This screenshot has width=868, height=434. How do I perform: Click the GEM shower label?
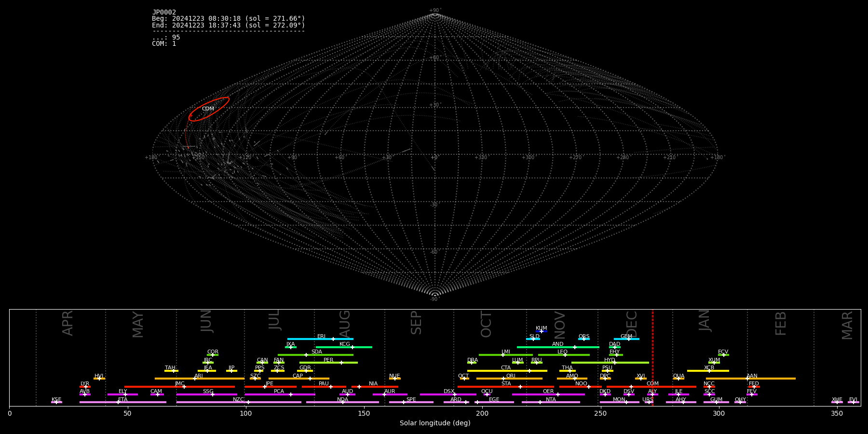pos(626,337)
